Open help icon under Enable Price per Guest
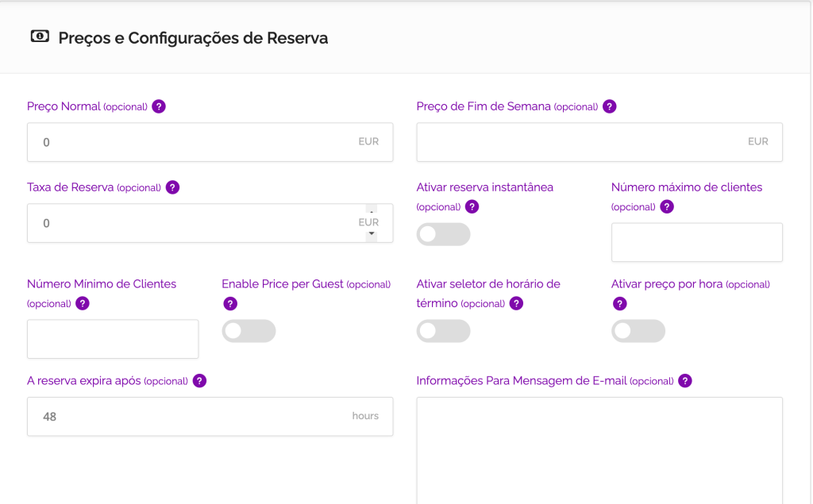 (230, 303)
